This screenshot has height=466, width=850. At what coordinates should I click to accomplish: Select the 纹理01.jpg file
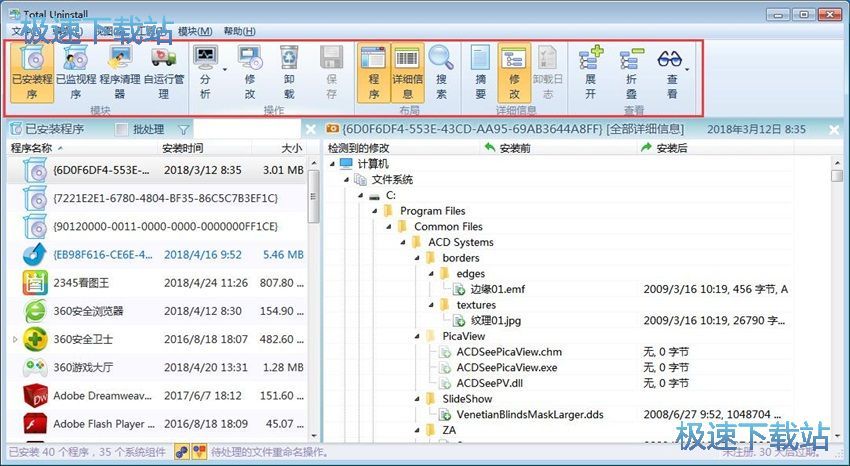coord(495,321)
